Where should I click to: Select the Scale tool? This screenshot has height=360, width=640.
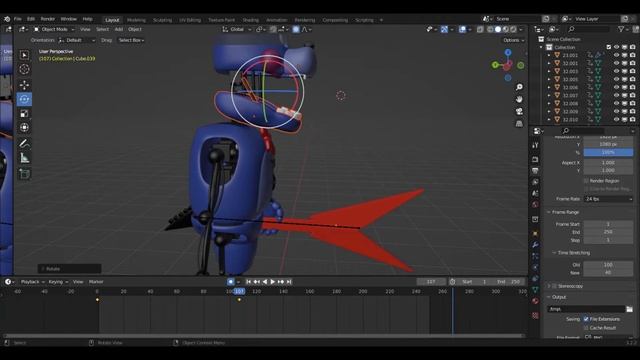[x=24, y=113]
